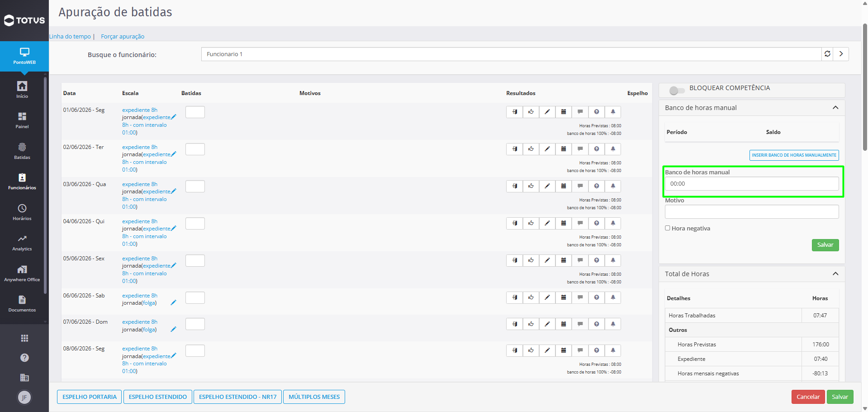Viewport: 868px width, 412px height.
Task: Open PontoWEB module in sidebar
Action: coord(24,56)
